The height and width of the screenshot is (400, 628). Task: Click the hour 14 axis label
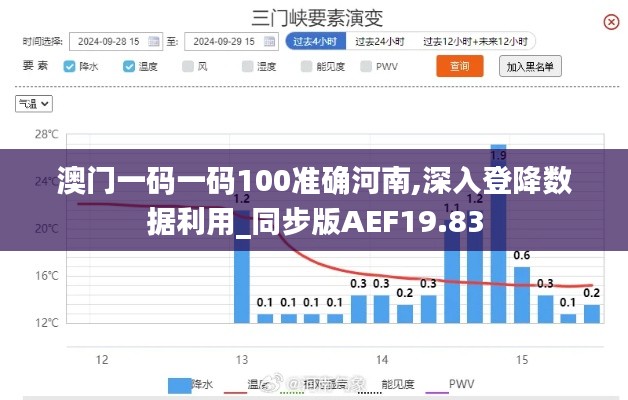pyautogui.click(x=382, y=360)
